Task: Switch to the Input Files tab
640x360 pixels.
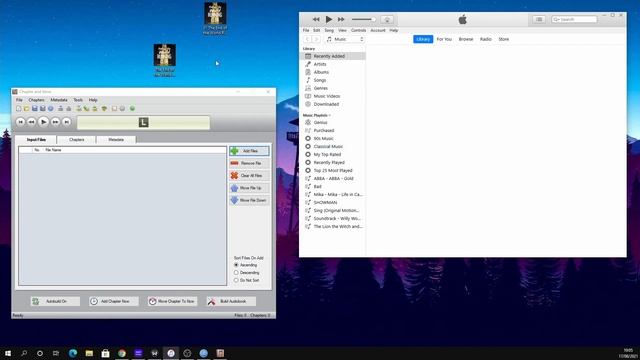Action: pos(36,140)
